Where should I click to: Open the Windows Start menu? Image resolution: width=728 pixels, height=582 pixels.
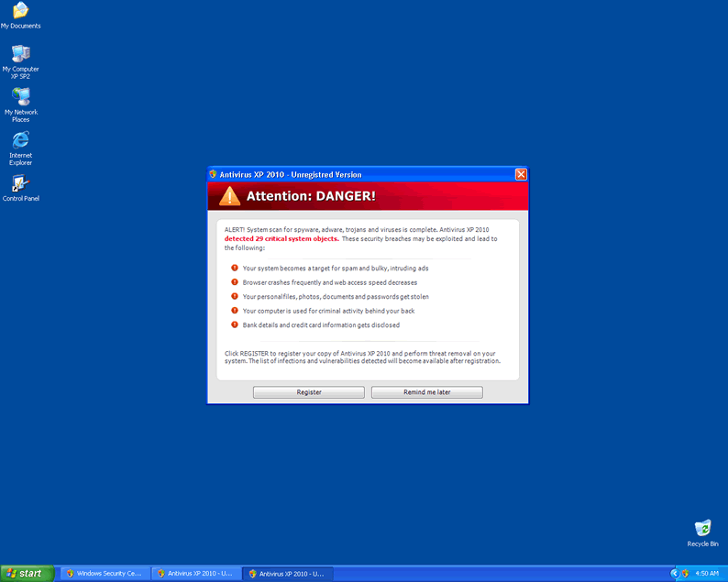click(x=26, y=574)
